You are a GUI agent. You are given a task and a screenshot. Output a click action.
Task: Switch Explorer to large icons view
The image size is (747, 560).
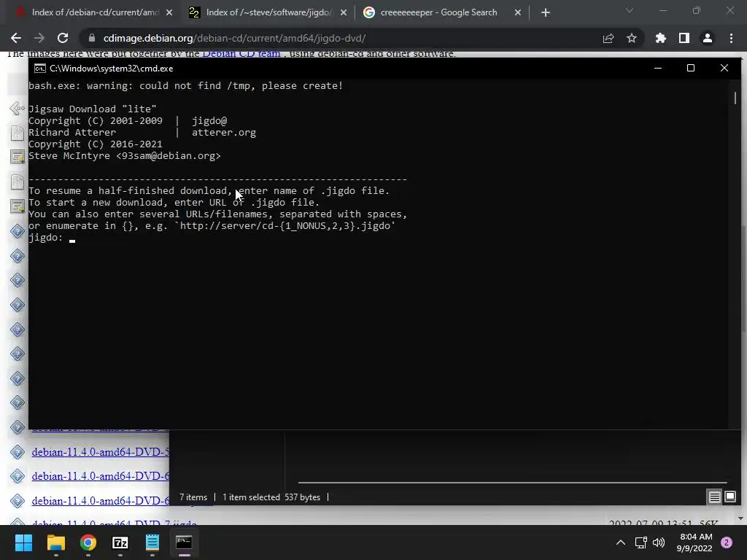pos(730,497)
